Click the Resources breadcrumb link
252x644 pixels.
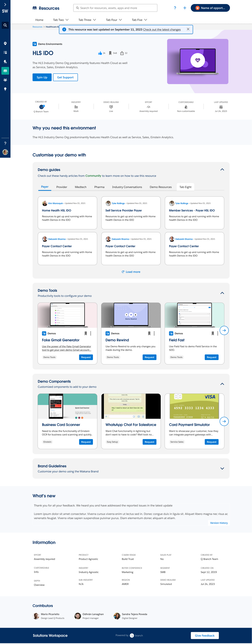click(x=37, y=27)
